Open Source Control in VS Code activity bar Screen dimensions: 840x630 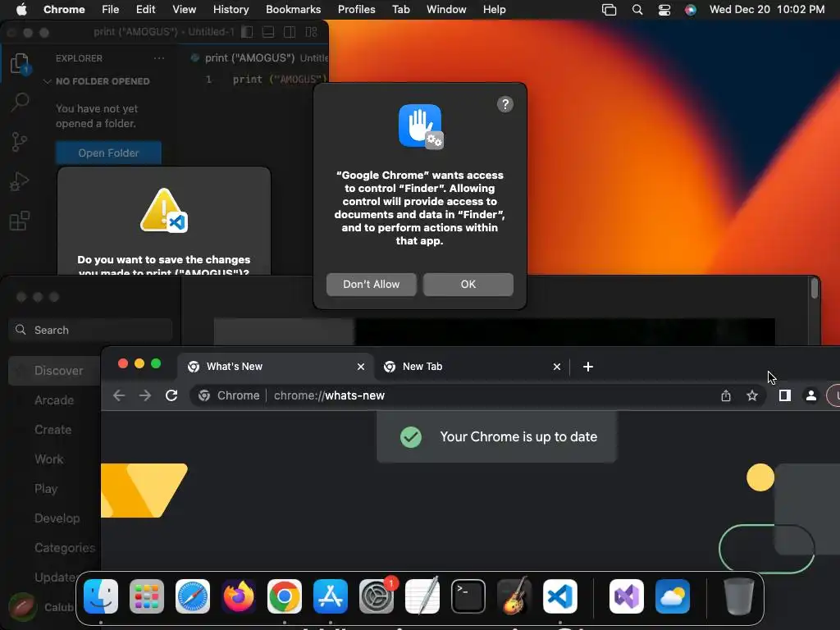(x=20, y=142)
